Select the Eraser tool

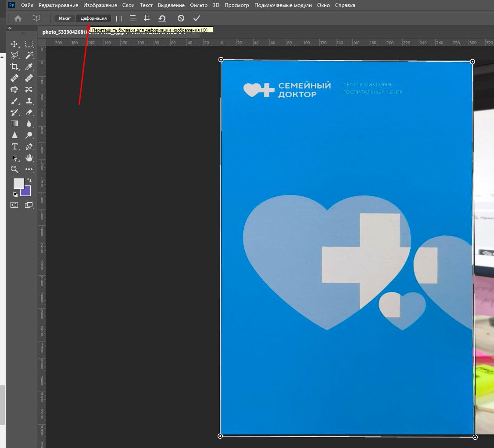pos(29,112)
